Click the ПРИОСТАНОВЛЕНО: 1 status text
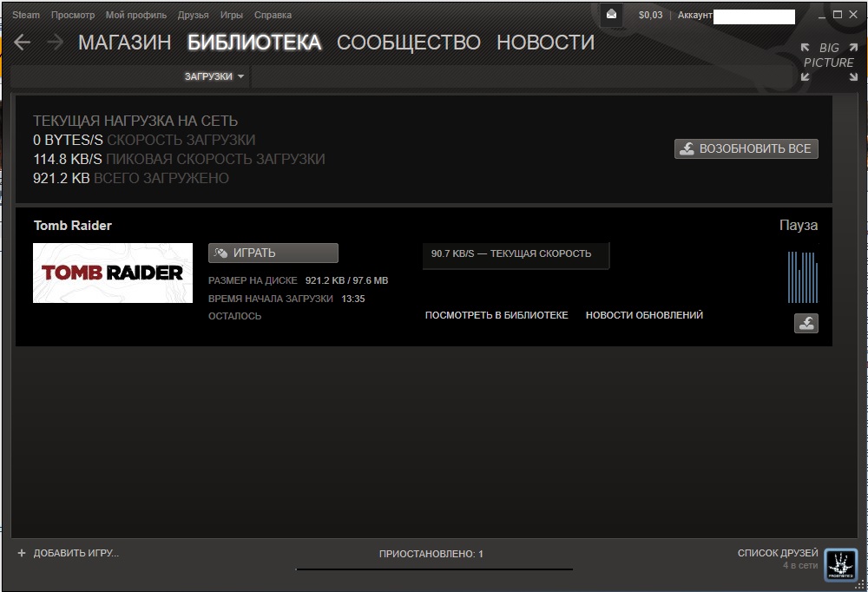 pos(431,554)
